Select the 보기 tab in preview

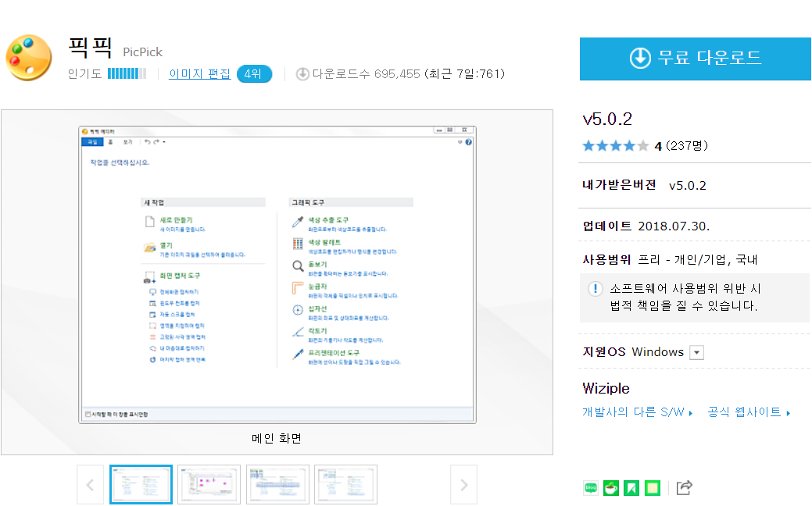pyautogui.click(x=127, y=142)
